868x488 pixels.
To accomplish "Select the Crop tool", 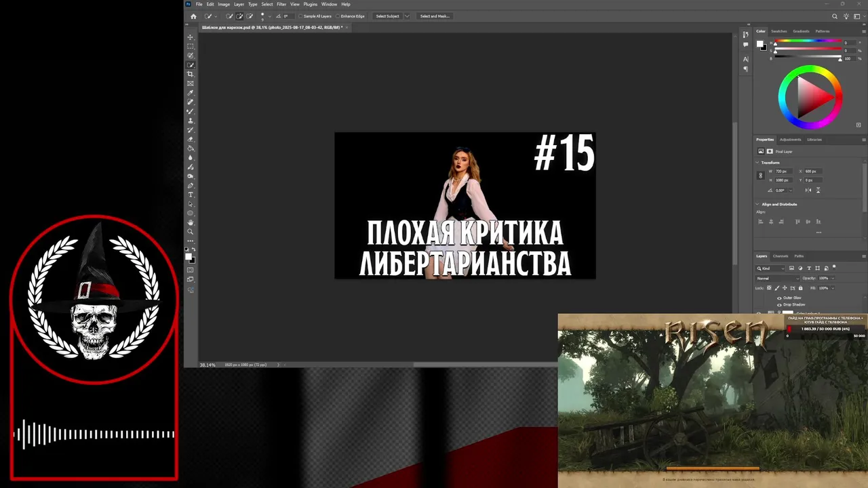I will 191,74.
